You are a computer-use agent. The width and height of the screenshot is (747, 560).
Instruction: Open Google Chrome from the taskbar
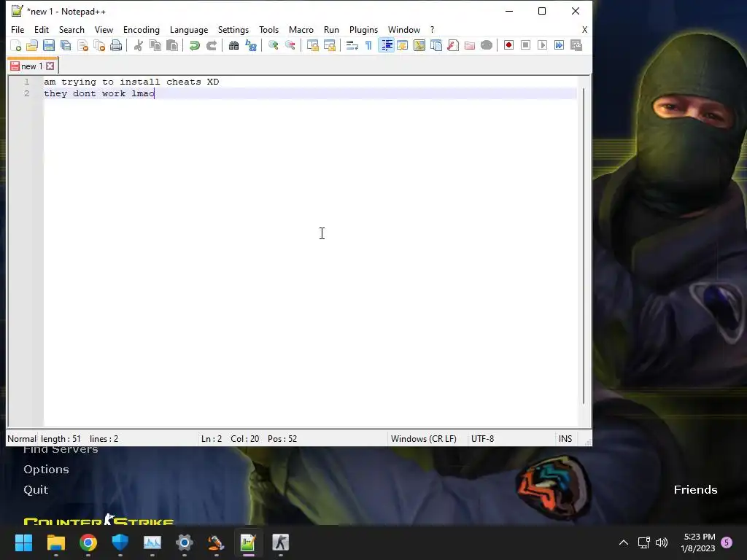tap(88, 542)
